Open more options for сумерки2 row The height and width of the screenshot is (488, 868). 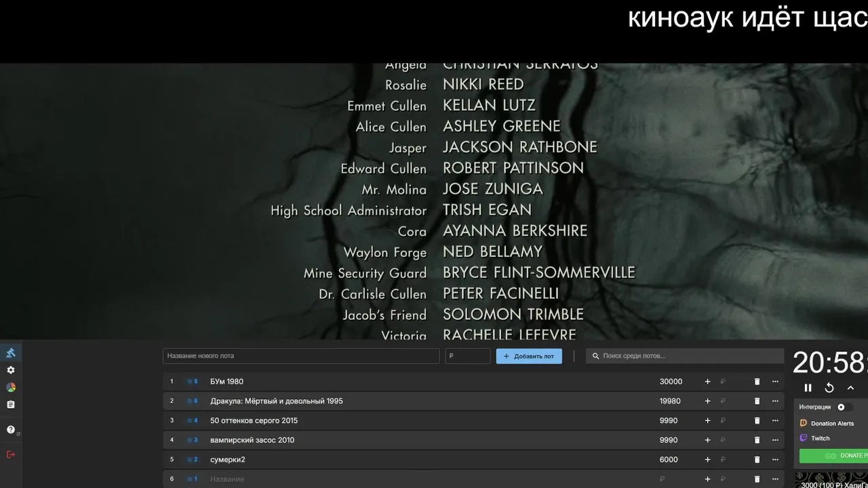point(775,460)
